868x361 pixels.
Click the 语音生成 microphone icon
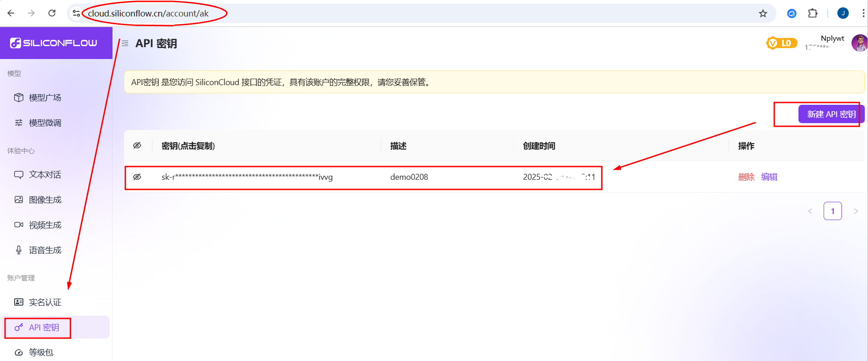(19, 250)
